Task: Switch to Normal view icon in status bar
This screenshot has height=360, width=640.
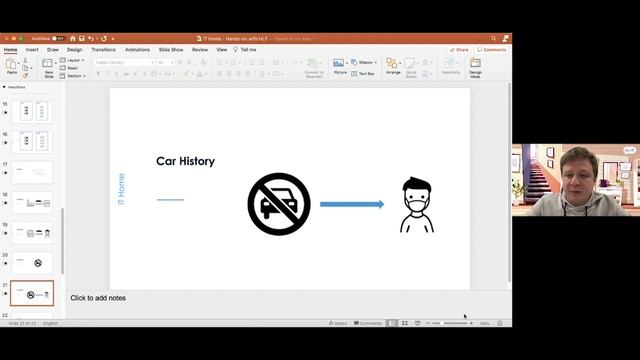Action: tap(391, 323)
